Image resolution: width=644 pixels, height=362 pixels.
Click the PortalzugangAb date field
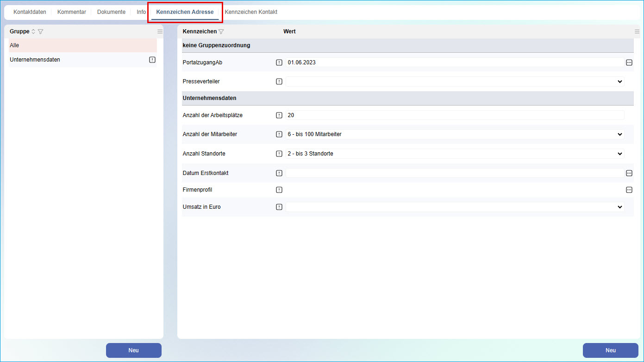tap(455, 62)
